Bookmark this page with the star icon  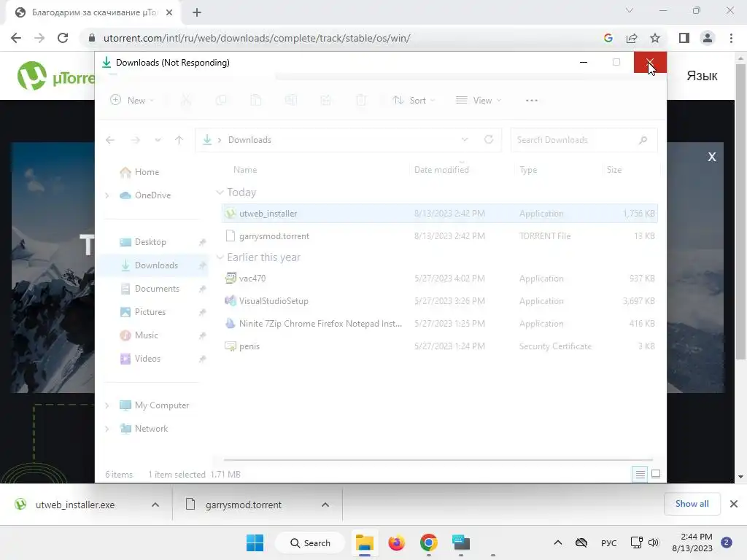pos(655,38)
